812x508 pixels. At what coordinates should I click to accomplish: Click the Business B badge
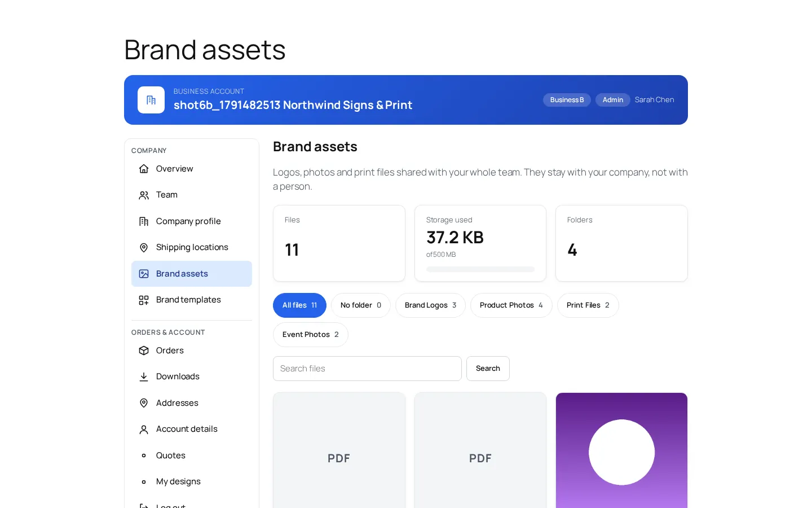[567, 100]
